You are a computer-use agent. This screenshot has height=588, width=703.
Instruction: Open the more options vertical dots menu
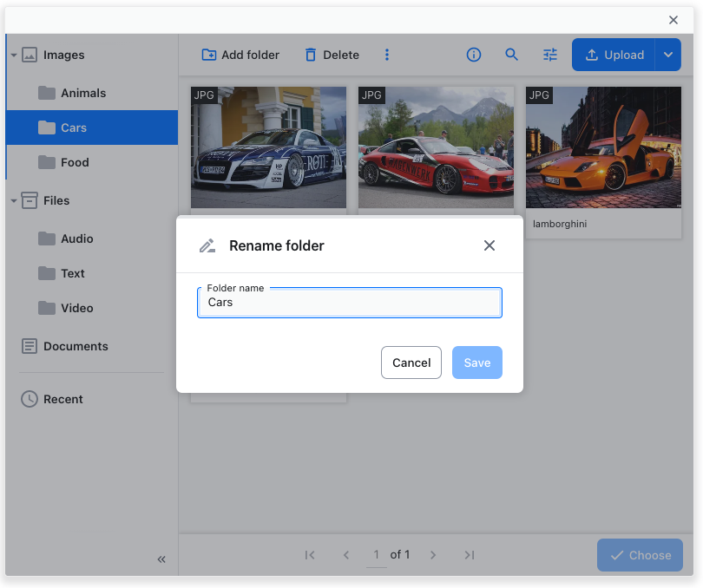click(387, 55)
